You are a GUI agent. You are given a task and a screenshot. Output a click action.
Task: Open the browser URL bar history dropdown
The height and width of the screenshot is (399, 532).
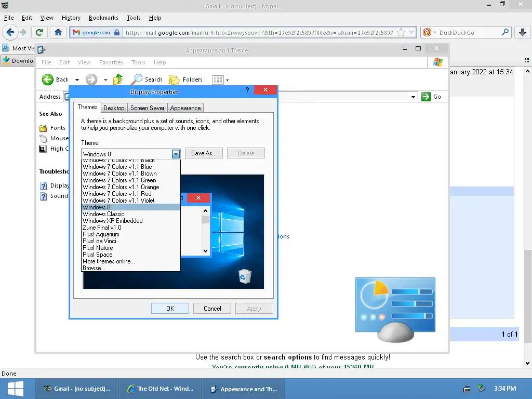(x=411, y=33)
